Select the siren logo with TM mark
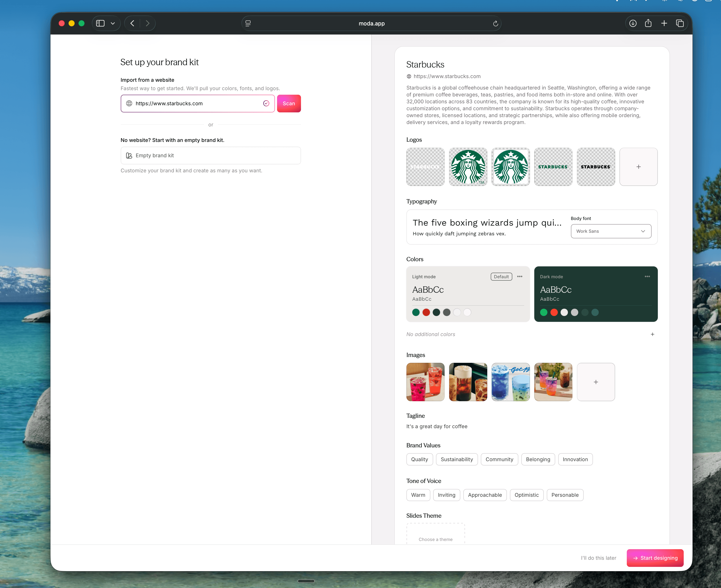This screenshot has width=721, height=588. click(x=468, y=167)
